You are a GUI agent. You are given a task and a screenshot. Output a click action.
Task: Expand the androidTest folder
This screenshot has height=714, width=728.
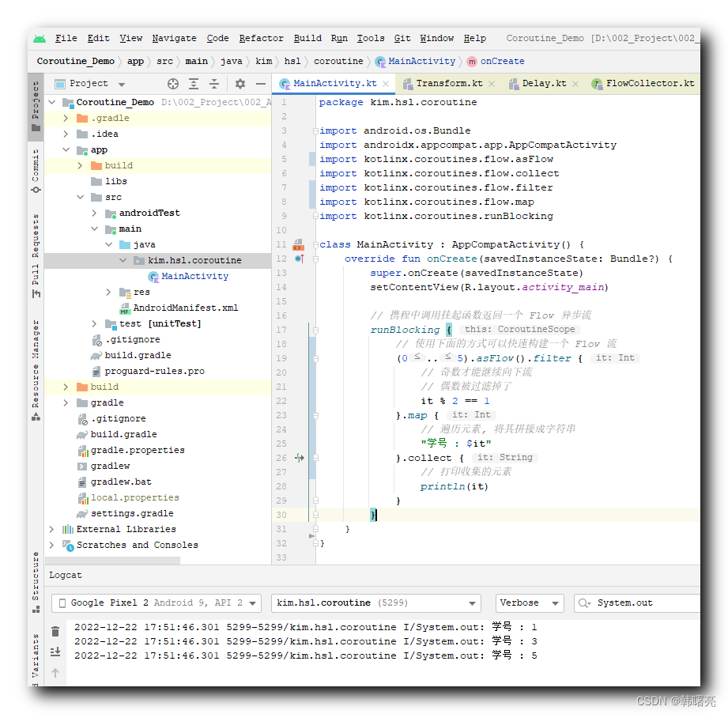click(94, 213)
